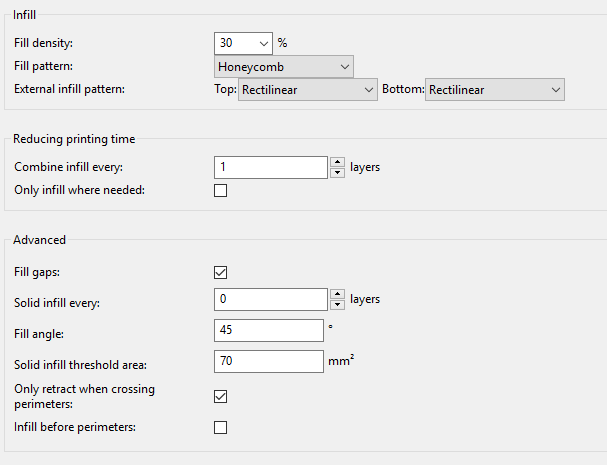Click the Fill density value 30
Viewport: 607px width, 465px height.
tap(226, 43)
